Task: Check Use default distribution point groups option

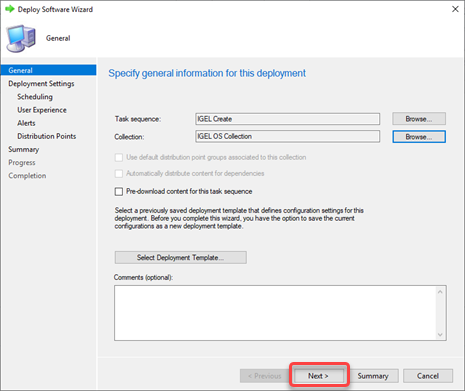Action: tap(119, 157)
